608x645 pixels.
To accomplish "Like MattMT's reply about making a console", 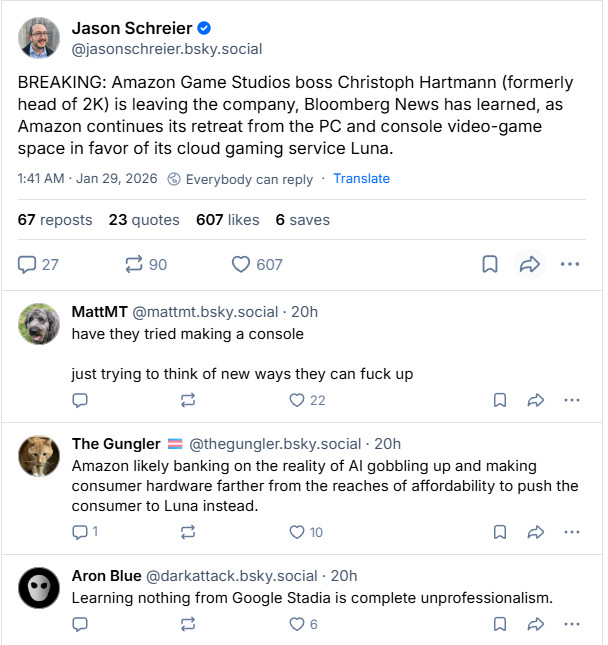I will tap(296, 400).
